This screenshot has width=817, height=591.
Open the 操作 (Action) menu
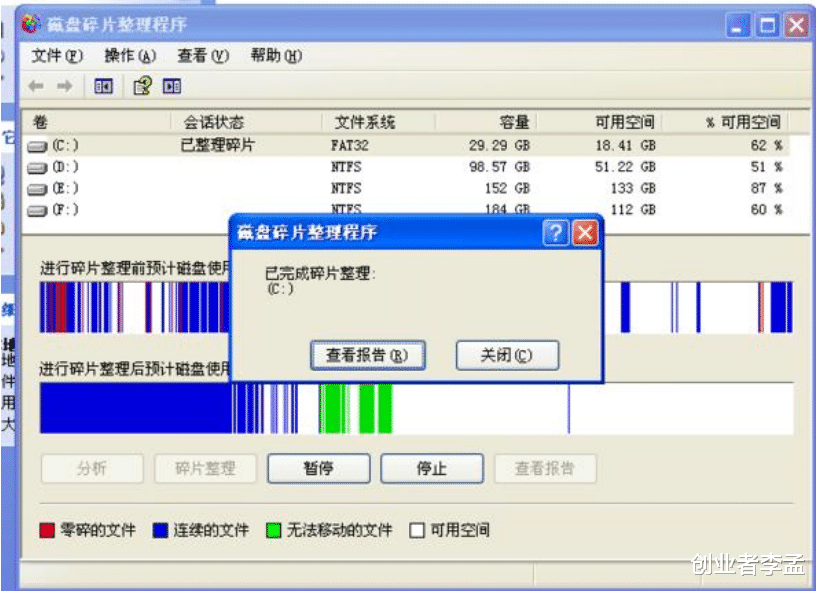click(126, 57)
